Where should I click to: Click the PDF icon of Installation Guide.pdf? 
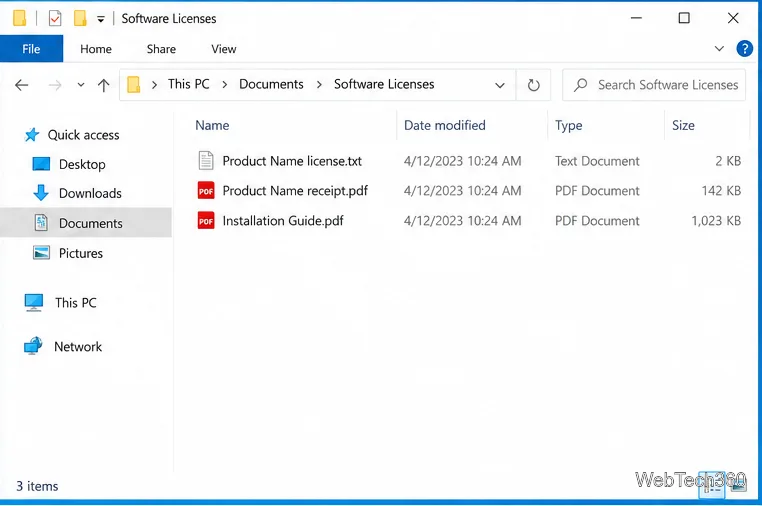click(x=206, y=221)
